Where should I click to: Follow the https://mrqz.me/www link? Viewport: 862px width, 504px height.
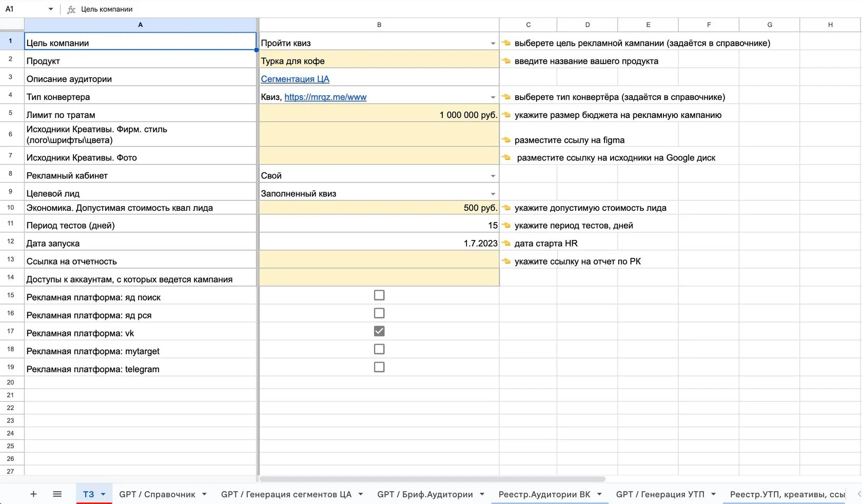coord(325,97)
